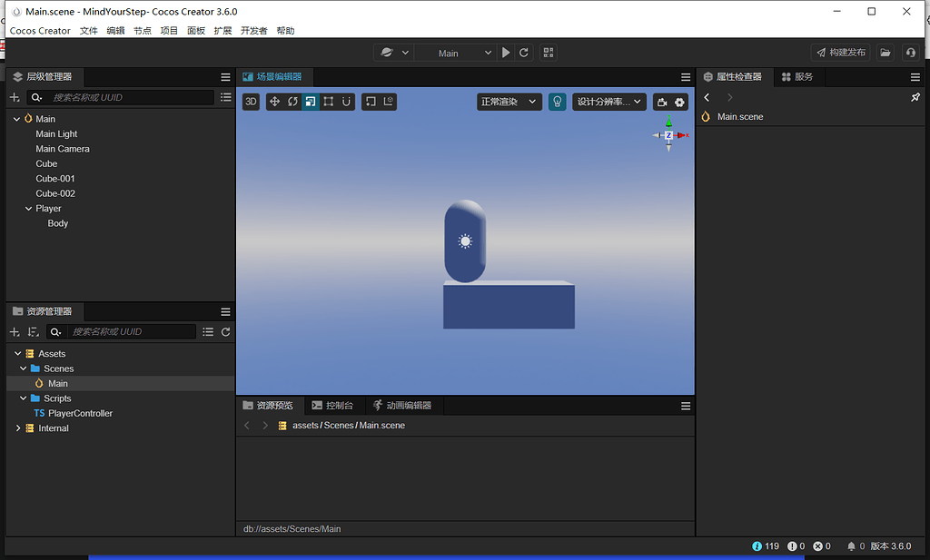This screenshot has width=930, height=560.
Task: Collapse the Player node in hierarchy
Action: click(x=29, y=208)
